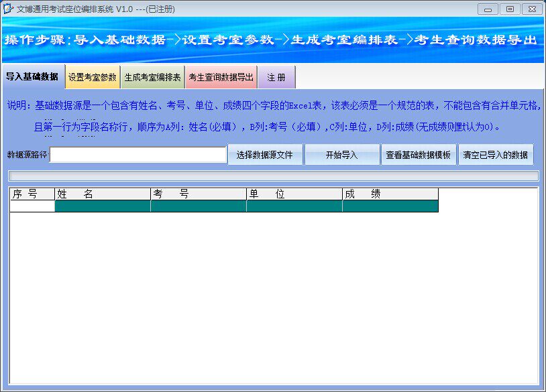The image size is (546, 392).
Task: Select the empty cell under 姓名 column
Action: pos(103,206)
